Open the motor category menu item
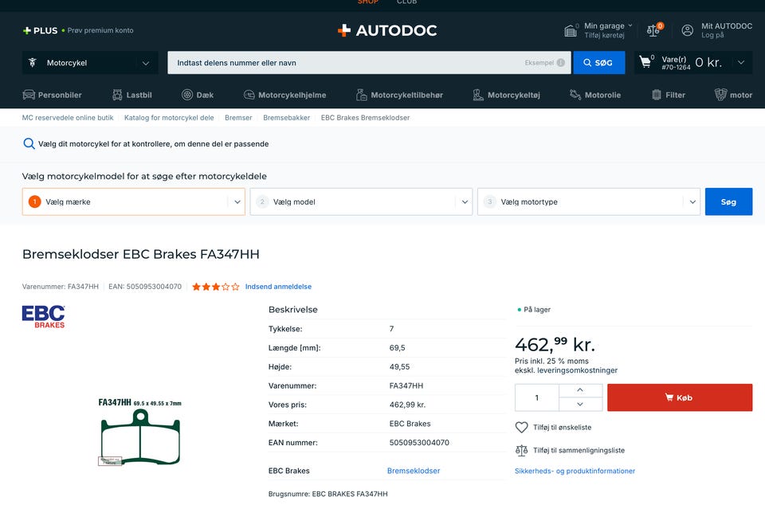 pos(733,95)
